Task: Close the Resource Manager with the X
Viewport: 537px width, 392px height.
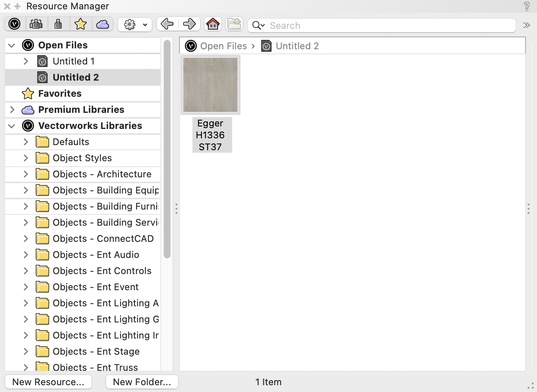Action: (7, 6)
